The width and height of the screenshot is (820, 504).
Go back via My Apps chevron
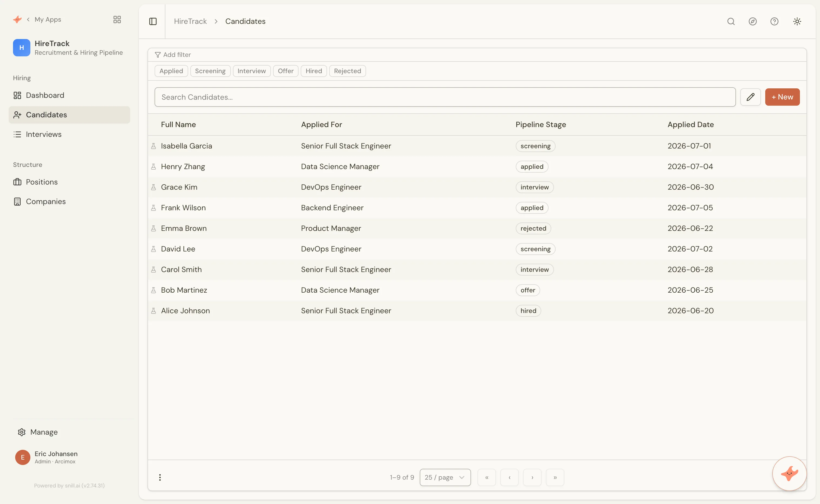(28, 19)
